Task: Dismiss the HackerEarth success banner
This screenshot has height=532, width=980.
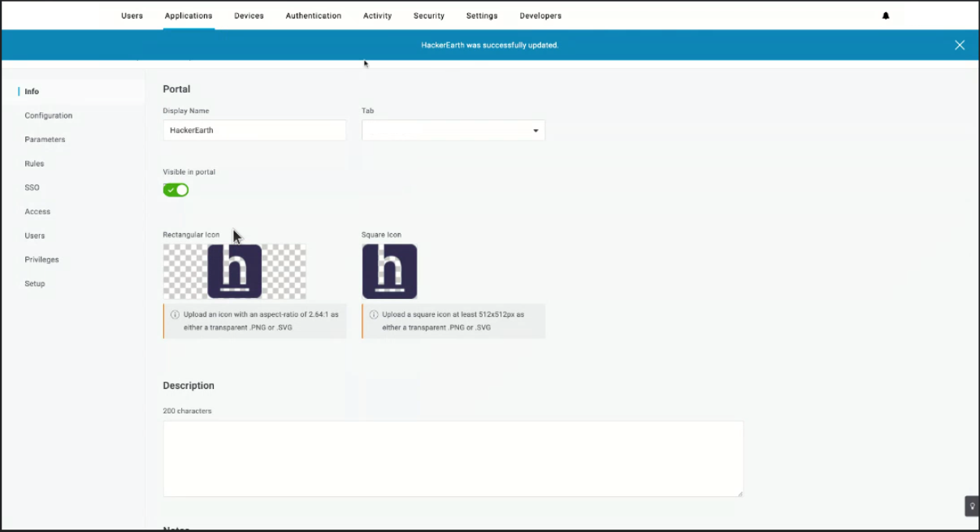Action: coord(960,45)
